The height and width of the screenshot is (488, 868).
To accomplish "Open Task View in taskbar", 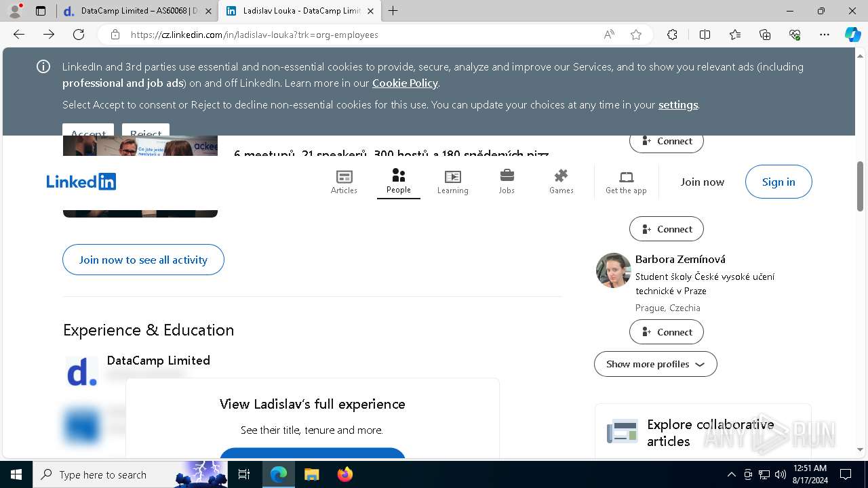I will 244,474.
